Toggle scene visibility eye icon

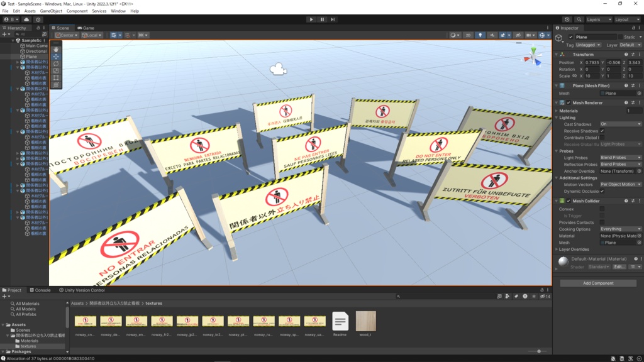(x=518, y=35)
